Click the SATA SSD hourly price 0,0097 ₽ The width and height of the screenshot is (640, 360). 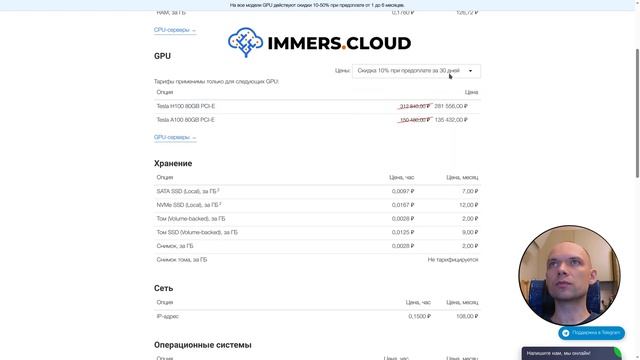(403, 191)
